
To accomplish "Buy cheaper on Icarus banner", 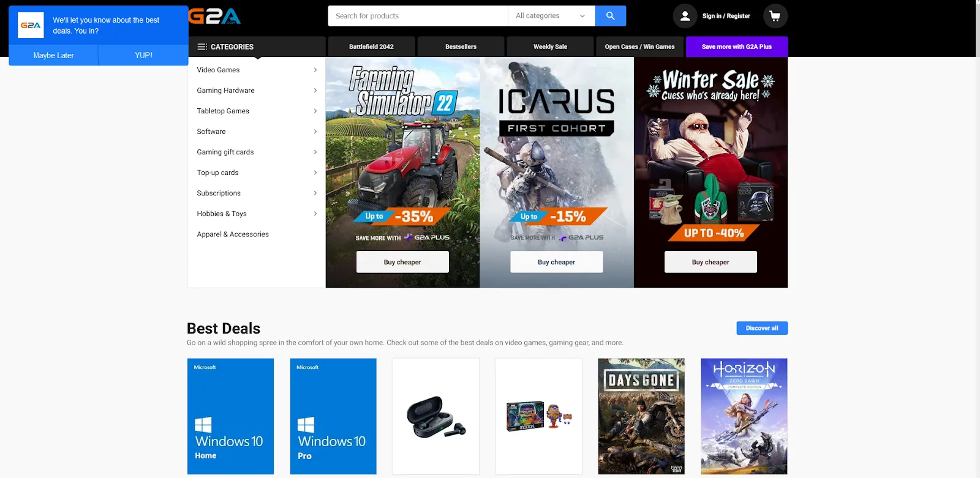I will coord(557,262).
